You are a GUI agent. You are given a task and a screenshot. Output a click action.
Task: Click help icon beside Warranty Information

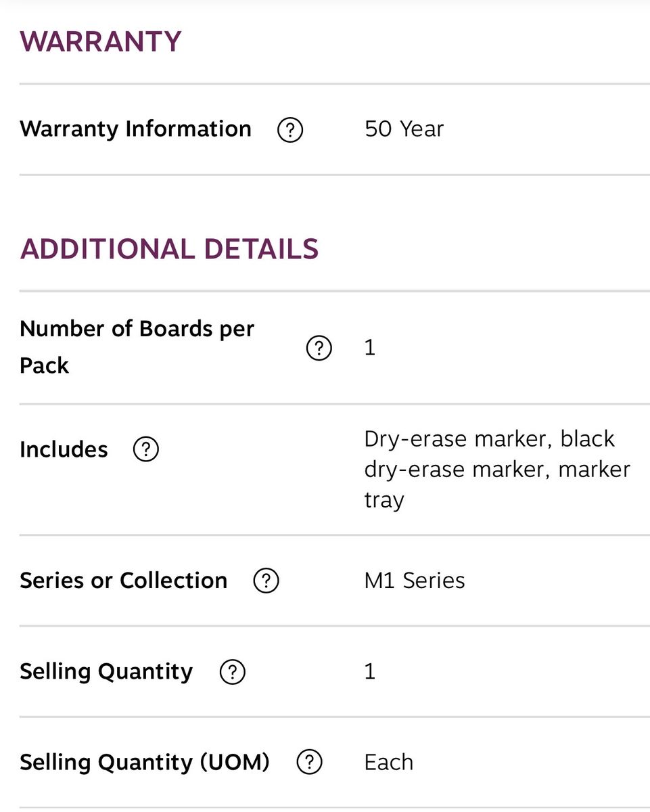[x=290, y=129]
